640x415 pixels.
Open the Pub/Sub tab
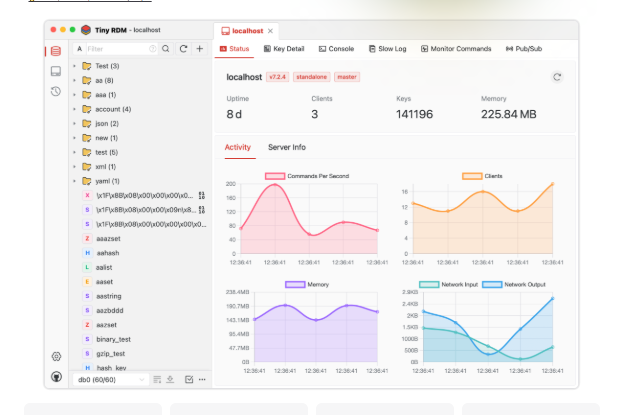tap(524, 49)
